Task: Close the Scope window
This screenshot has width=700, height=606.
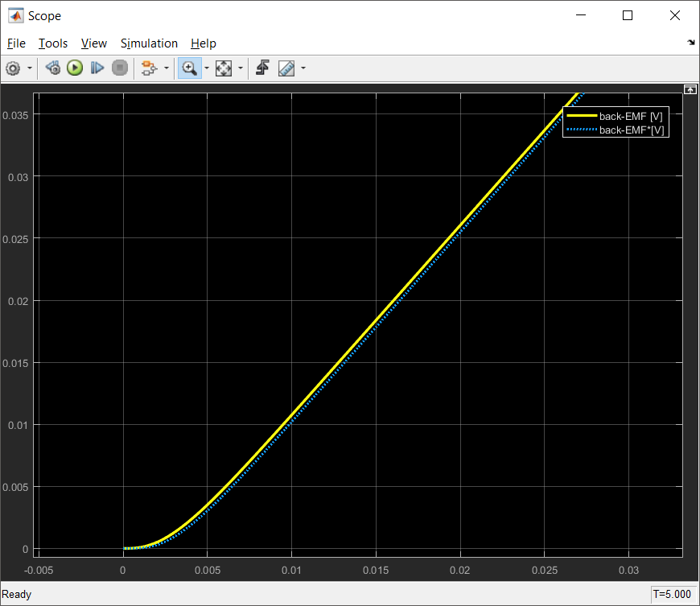Action: point(675,15)
